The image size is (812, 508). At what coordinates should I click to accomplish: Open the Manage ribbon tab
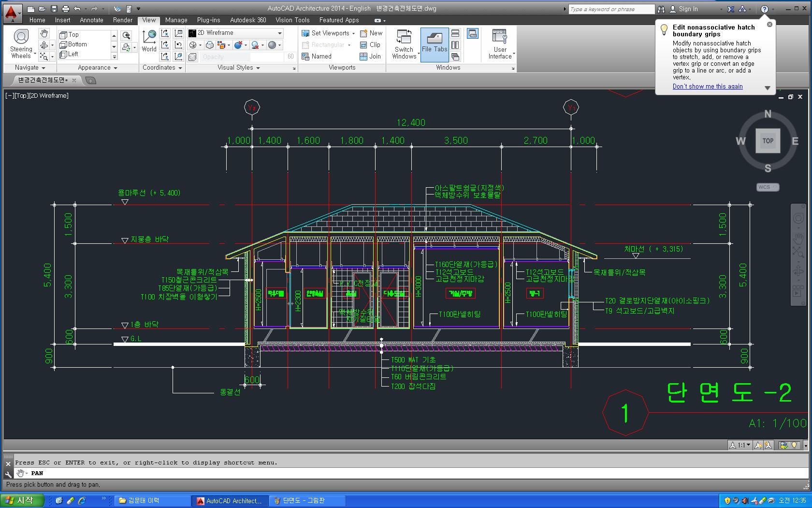(176, 20)
